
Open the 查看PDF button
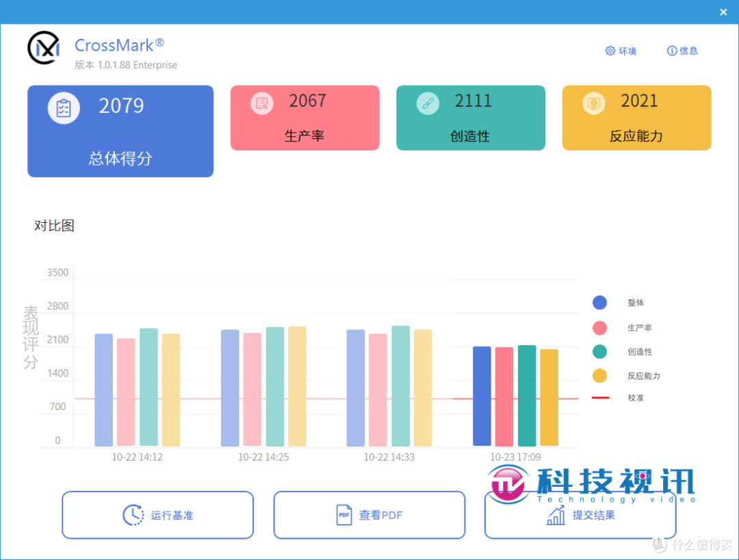[369, 515]
